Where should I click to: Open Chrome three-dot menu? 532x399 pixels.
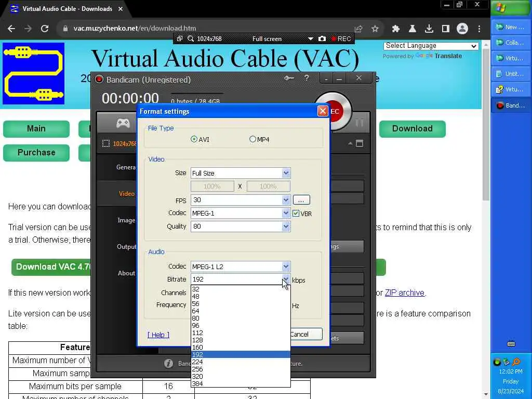479,29
